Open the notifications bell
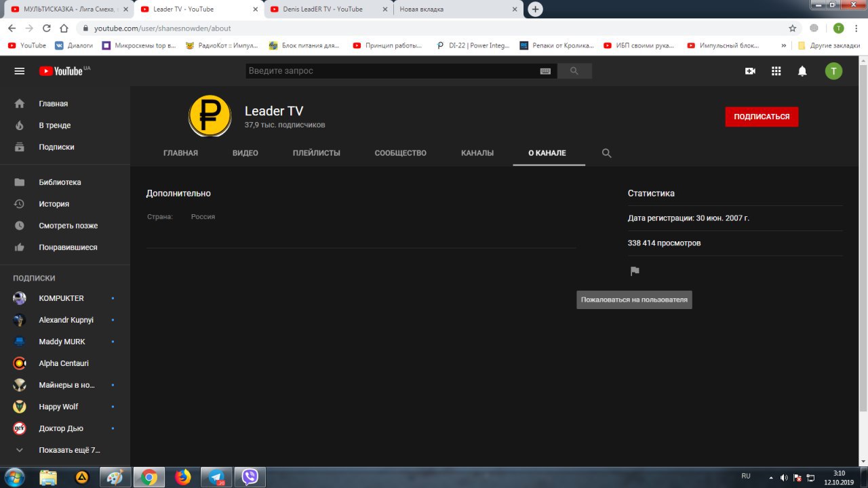This screenshot has width=868, height=488. pyautogui.click(x=802, y=71)
